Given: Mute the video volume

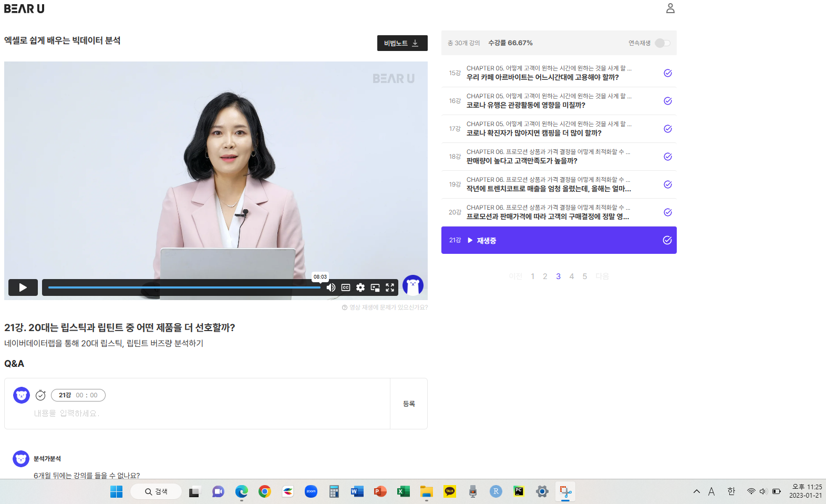Looking at the screenshot, I should (331, 287).
